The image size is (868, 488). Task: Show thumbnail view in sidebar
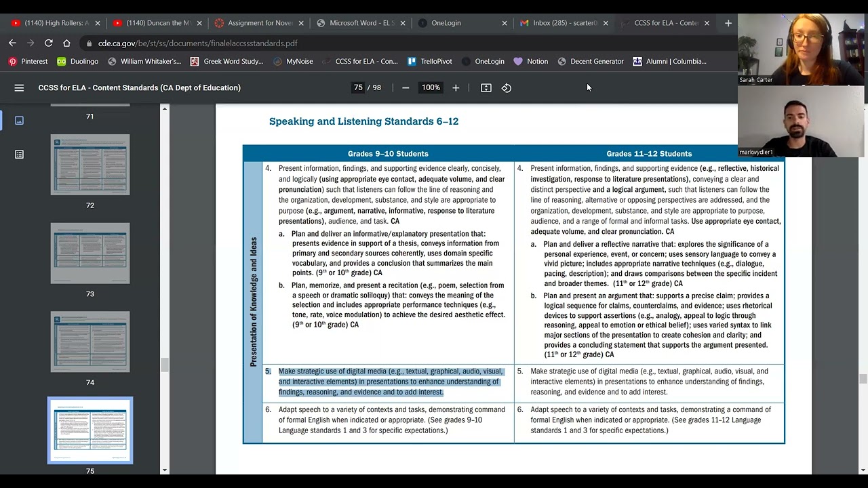pos(19,120)
